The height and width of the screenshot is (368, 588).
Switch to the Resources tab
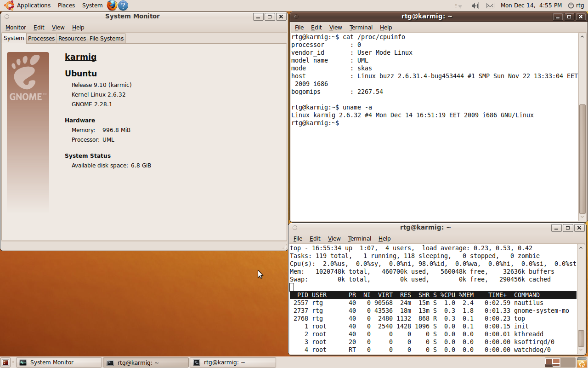pyautogui.click(x=72, y=39)
